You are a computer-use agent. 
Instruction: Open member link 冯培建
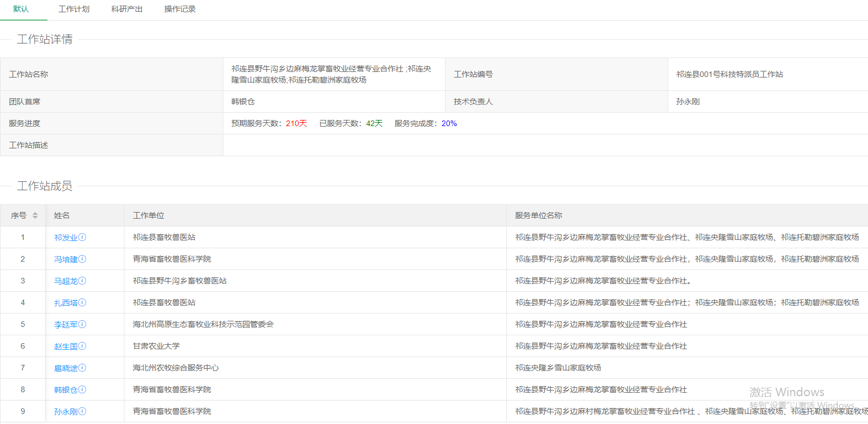pos(66,259)
